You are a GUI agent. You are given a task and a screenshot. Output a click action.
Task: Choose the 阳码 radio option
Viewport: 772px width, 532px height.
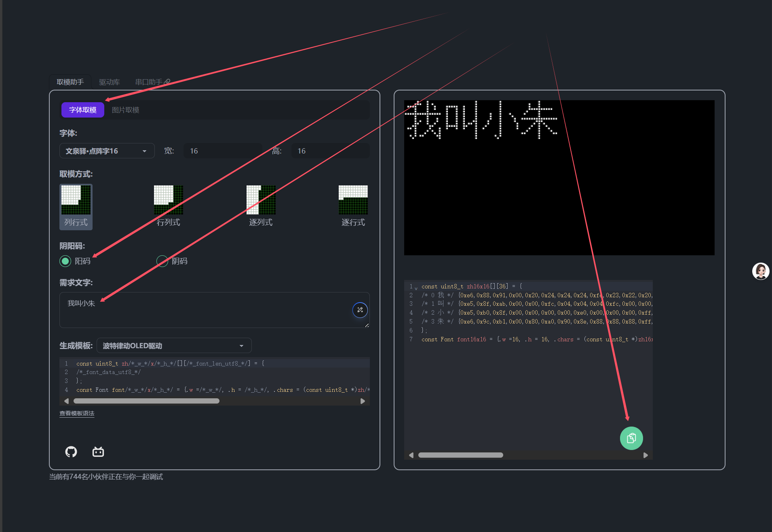pos(65,261)
